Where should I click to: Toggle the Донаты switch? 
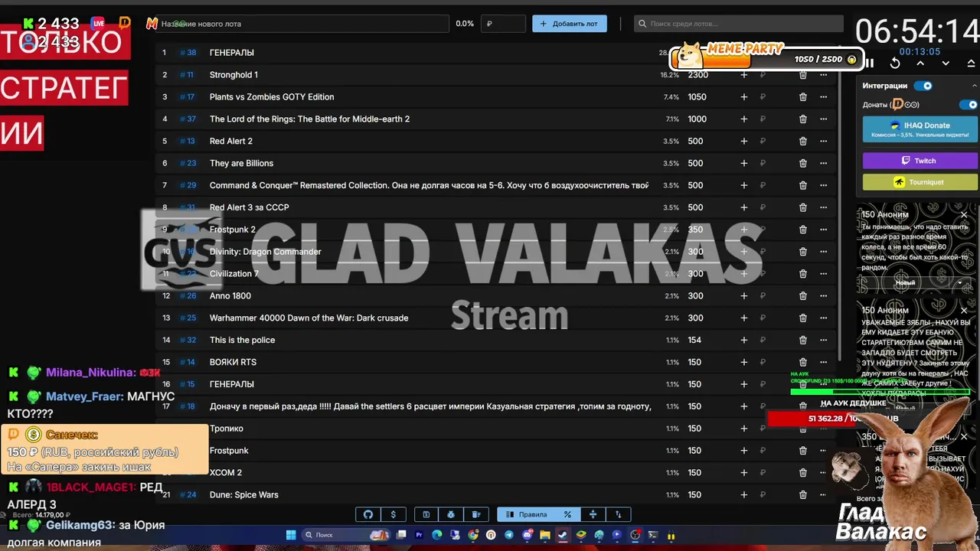970,105
